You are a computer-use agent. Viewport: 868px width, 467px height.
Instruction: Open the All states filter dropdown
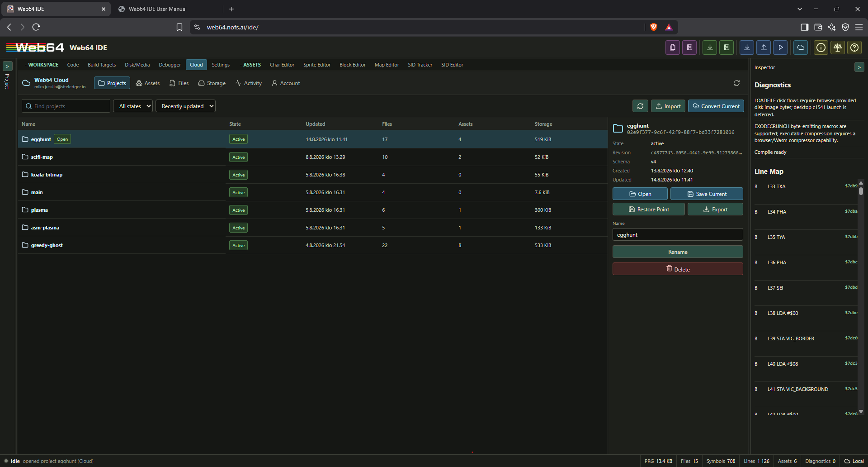pos(133,106)
